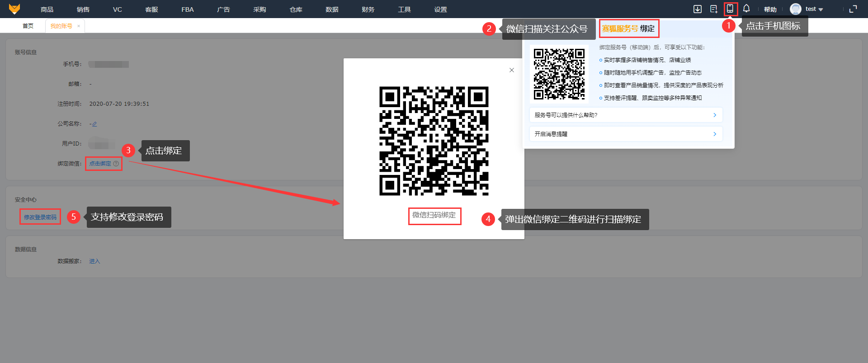Open the 广告 menu

pos(223,9)
